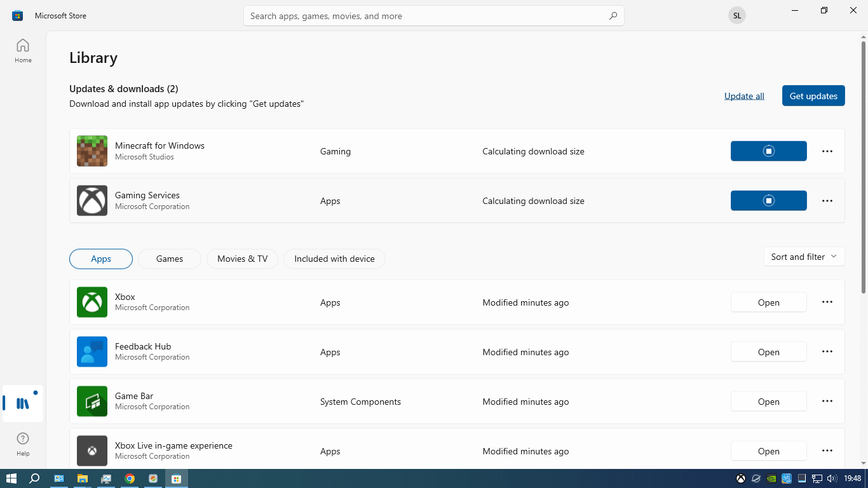Open more options for Xbox Live in-game experience
The width and height of the screenshot is (868, 488).
tap(827, 451)
